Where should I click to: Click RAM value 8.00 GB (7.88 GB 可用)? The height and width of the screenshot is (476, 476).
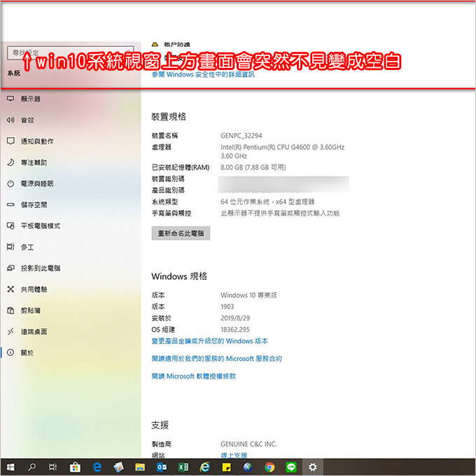253,167
